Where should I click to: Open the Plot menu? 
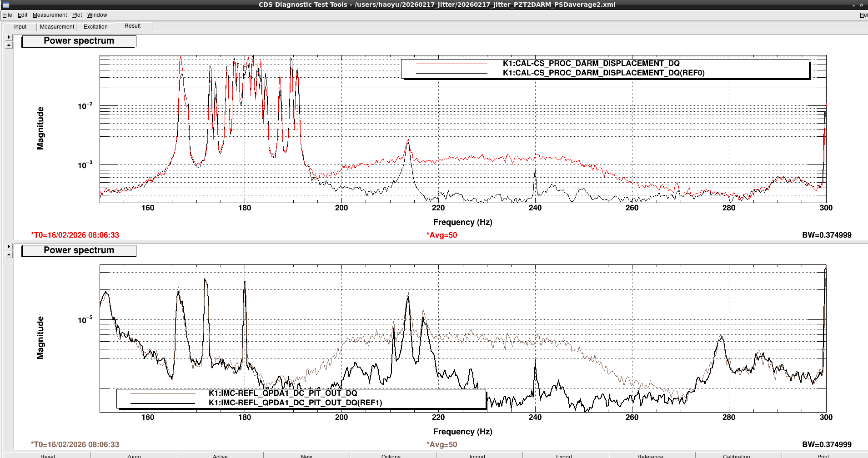click(x=77, y=15)
